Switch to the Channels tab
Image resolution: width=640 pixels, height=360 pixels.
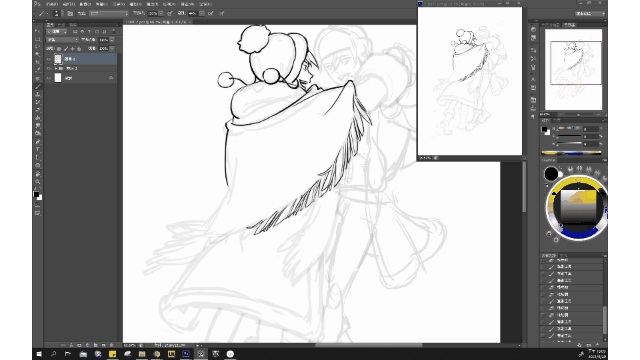(61, 25)
